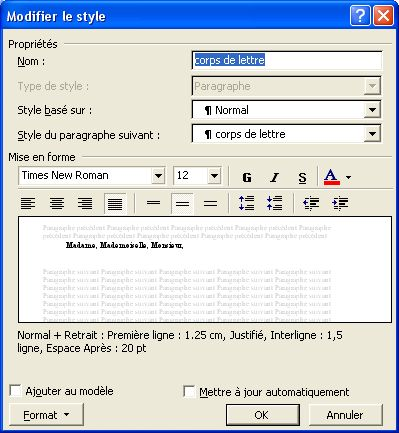Decrease paragraph indent
Viewport: 399px width, 433px height.
311,203
